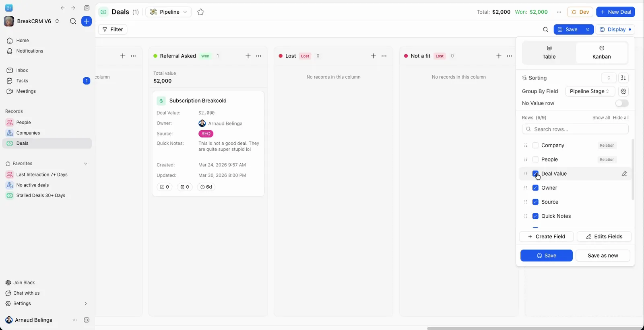Click Save as new button

[x=603, y=256]
